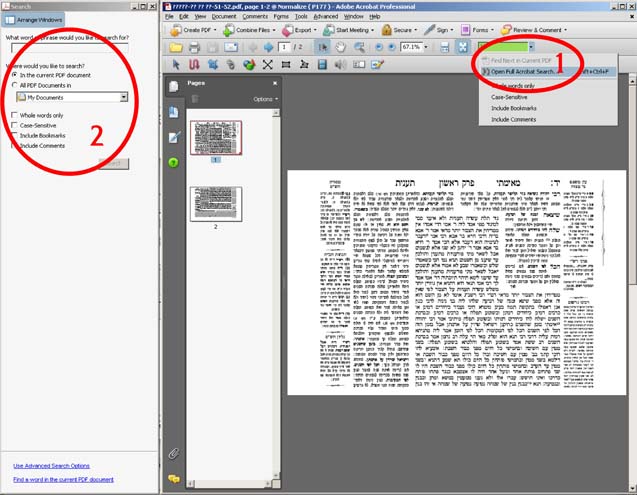Check 'Include Bookmarks' in Search window
The image size is (637, 495).
[x=15, y=135]
